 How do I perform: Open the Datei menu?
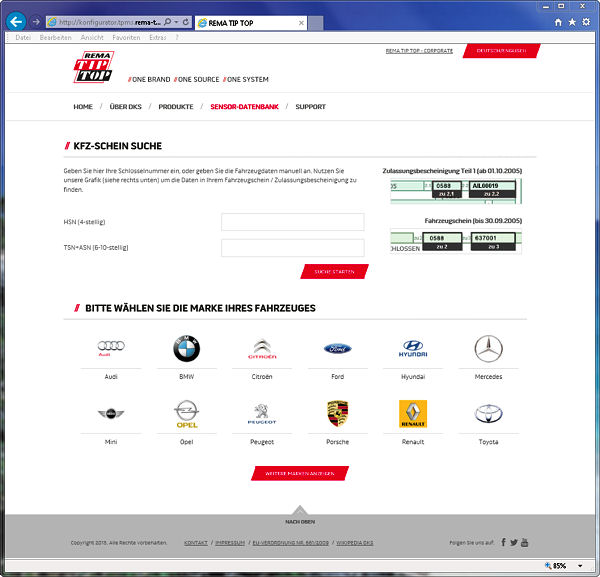[x=23, y=37]
